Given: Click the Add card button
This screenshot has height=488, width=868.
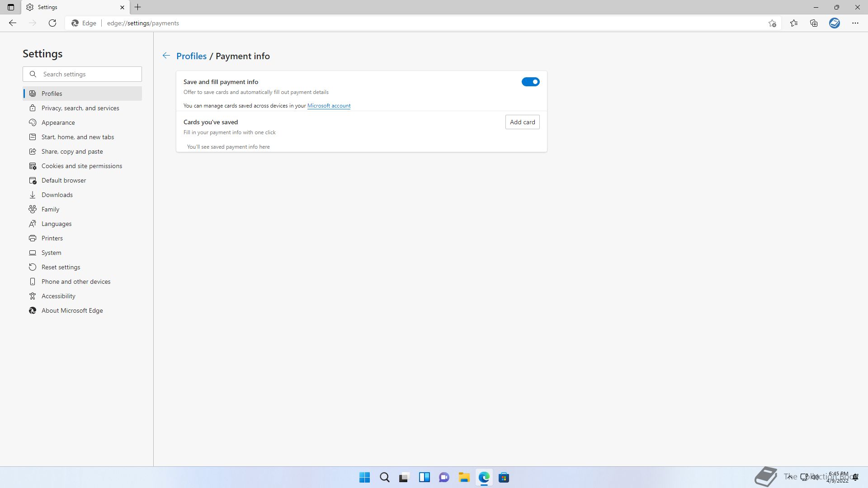Looking at the screenshot, I should [x=523, y=122].
